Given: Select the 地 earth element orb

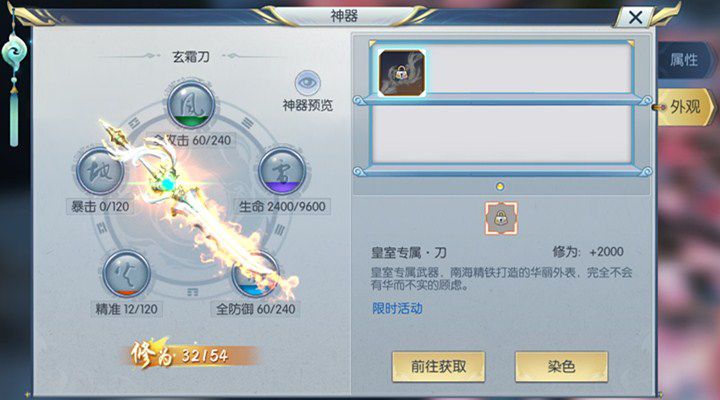Looking at the screenshot, I should click(100, 171).
